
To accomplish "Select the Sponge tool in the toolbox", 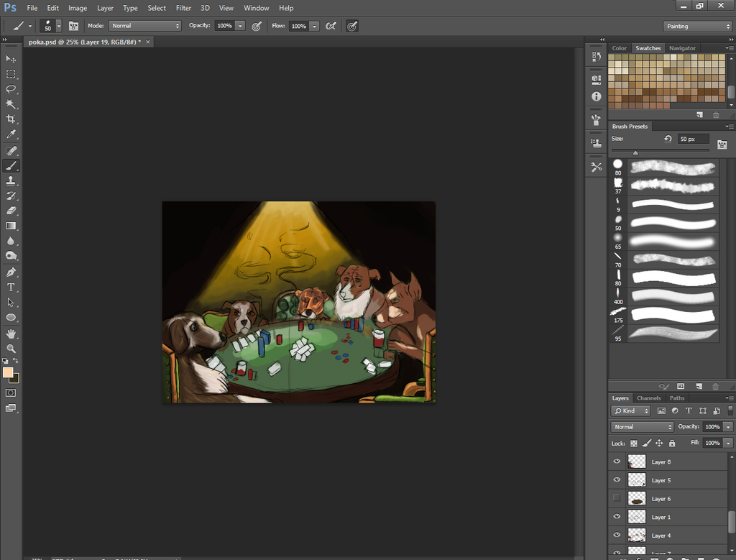I will [11, 256].
